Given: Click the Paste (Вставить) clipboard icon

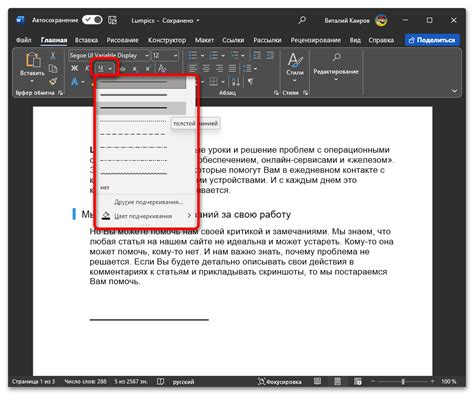Looking at the screenshot, I should pos(33,60).
